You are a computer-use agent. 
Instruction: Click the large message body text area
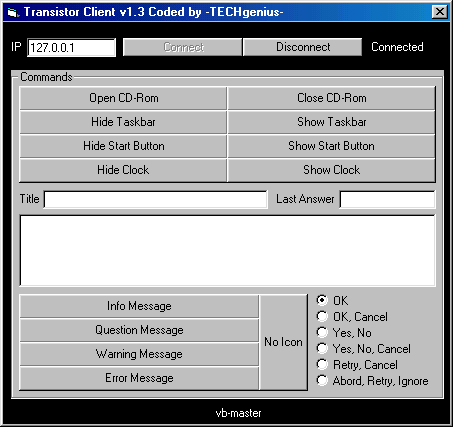click(228, 251)
